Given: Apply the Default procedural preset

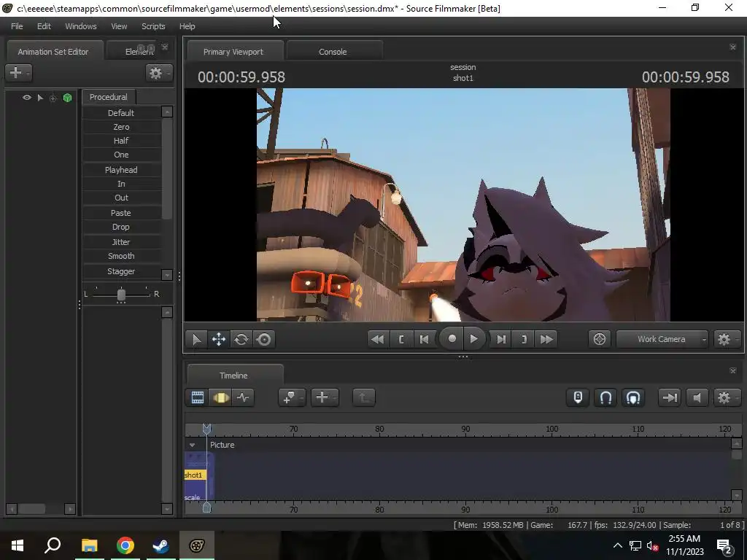Looking at the screenshot, I should pos(121,113).
